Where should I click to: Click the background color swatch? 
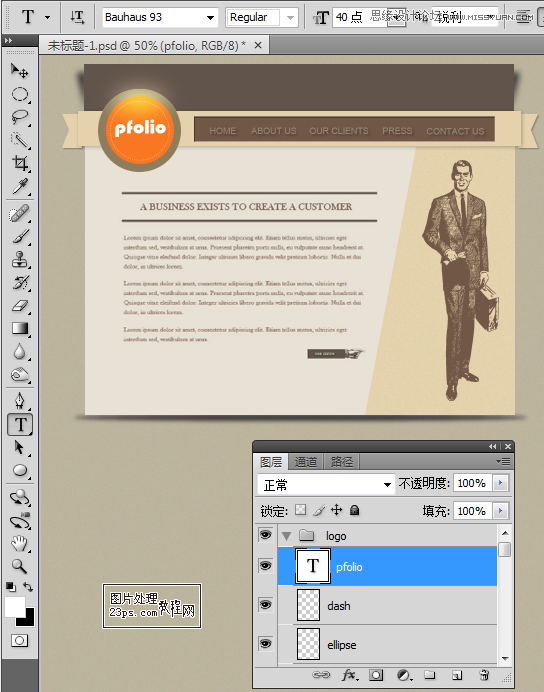pyautogui.click(x=28, y=619)
